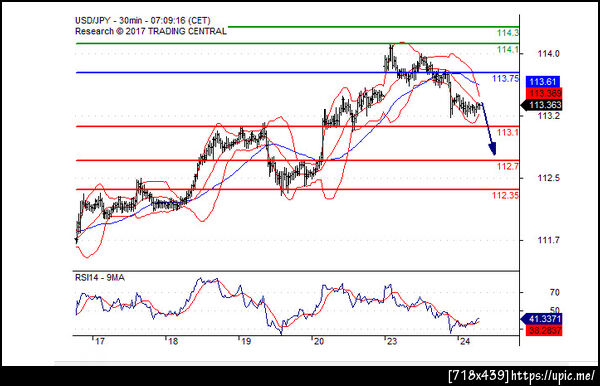Click the blue 41.3371 RSI value tag
Image resolution: width=600 pixels, height=386 pixels.
click(542, 319)
